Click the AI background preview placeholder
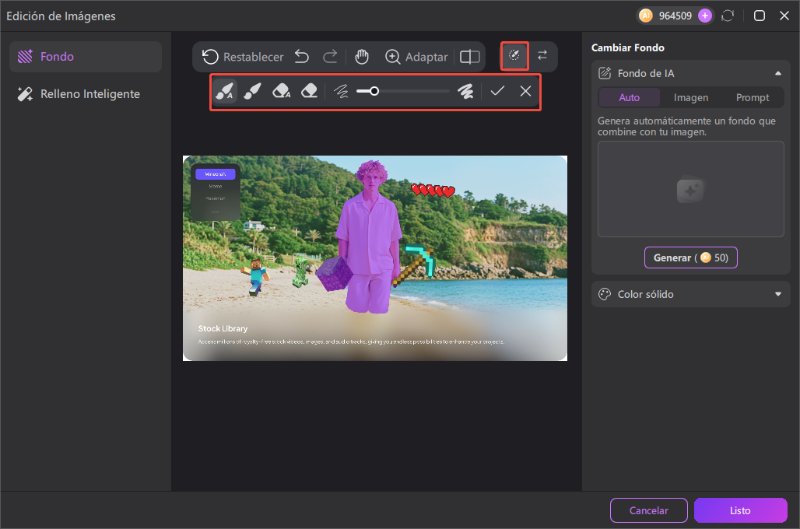The image size is (800, 529). click(691, 189)
